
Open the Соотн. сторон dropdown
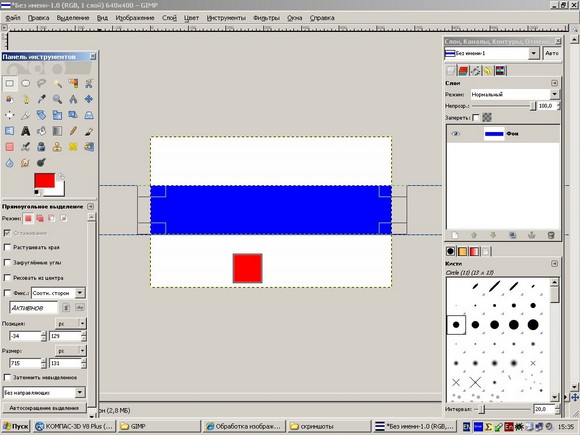tap(58, 293)
